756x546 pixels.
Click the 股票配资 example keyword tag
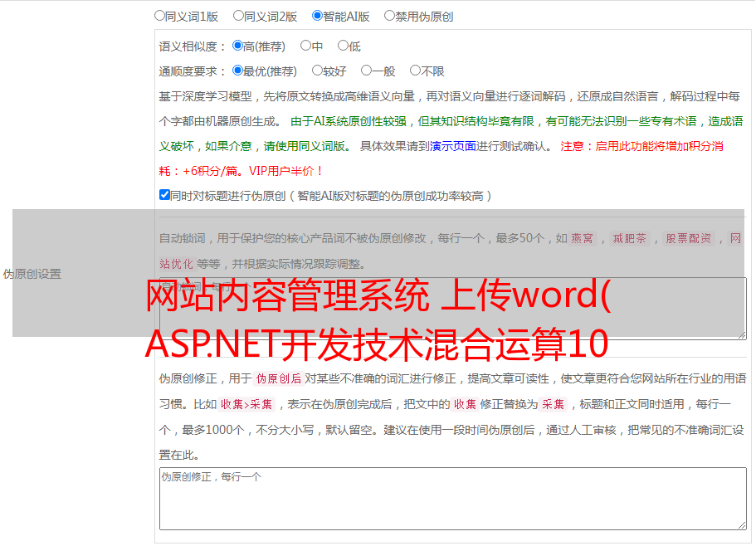tap(689, 238)
